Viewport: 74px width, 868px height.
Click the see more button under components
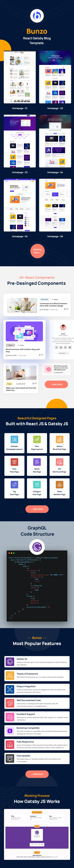pos(56,384)
